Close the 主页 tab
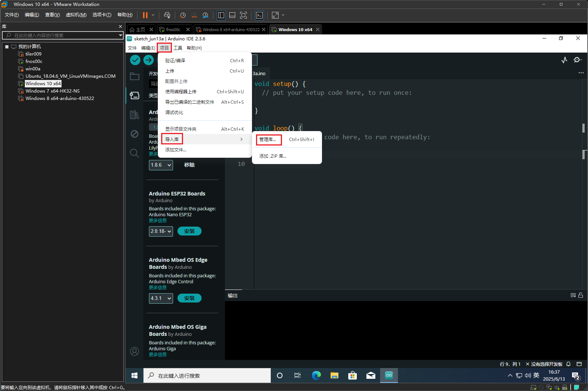 point(151,30)
